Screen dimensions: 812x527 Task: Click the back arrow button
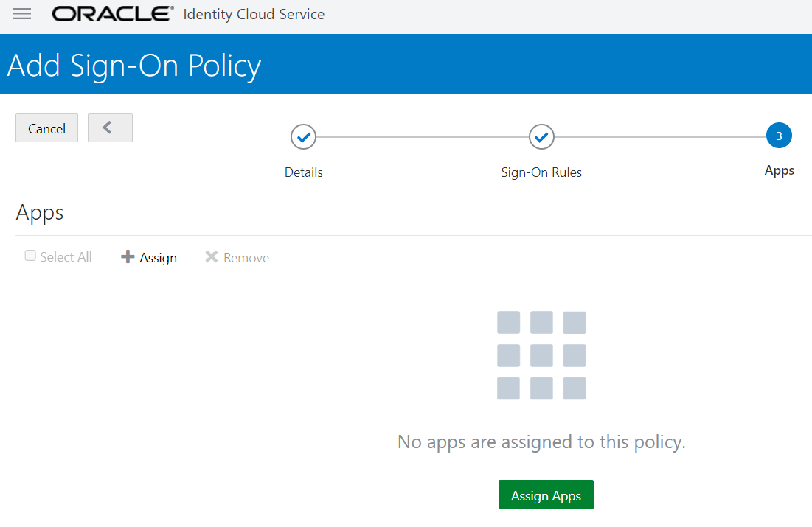point(110,127)
